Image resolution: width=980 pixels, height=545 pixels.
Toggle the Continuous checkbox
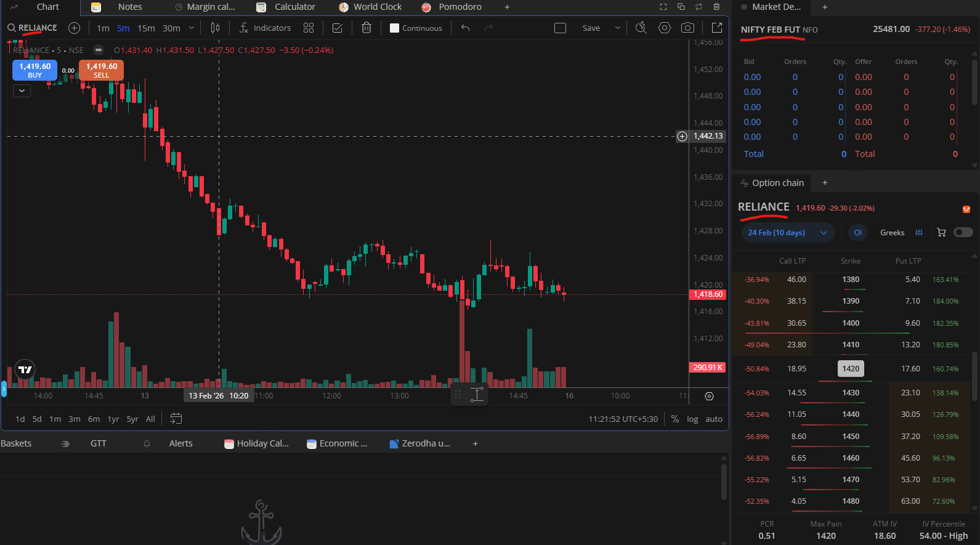(395, 28)
